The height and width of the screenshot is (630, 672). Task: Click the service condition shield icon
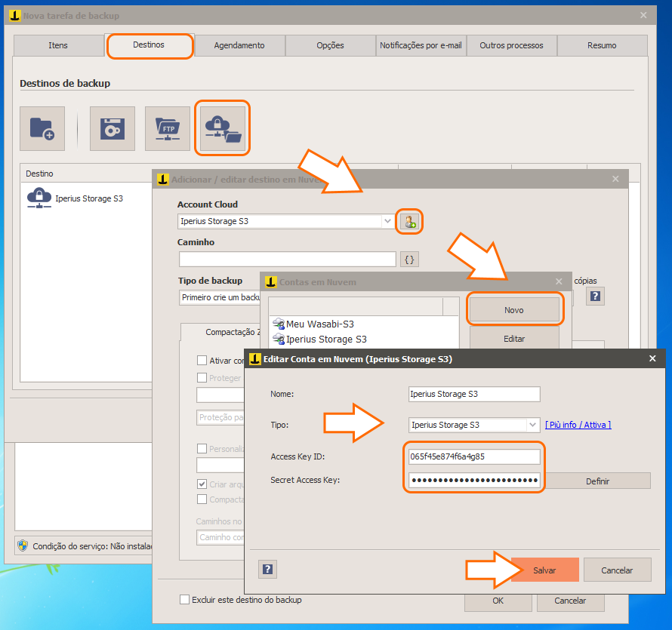(x=23, y=546)
